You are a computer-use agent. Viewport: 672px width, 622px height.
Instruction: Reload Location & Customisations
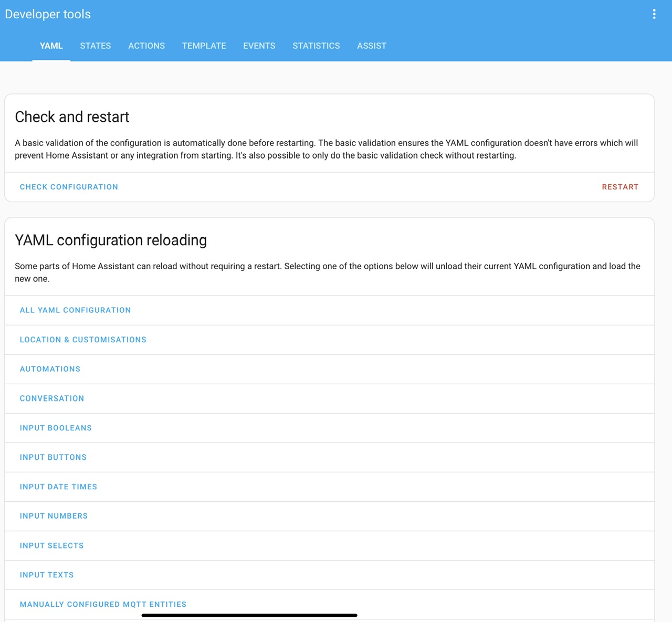83,340
